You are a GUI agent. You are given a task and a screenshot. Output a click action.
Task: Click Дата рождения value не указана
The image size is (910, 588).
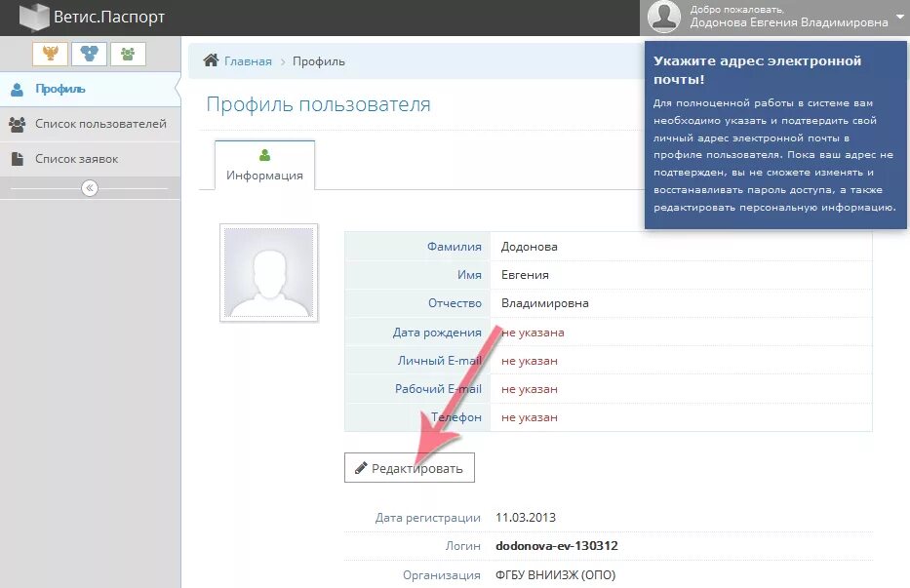[533, 333]
